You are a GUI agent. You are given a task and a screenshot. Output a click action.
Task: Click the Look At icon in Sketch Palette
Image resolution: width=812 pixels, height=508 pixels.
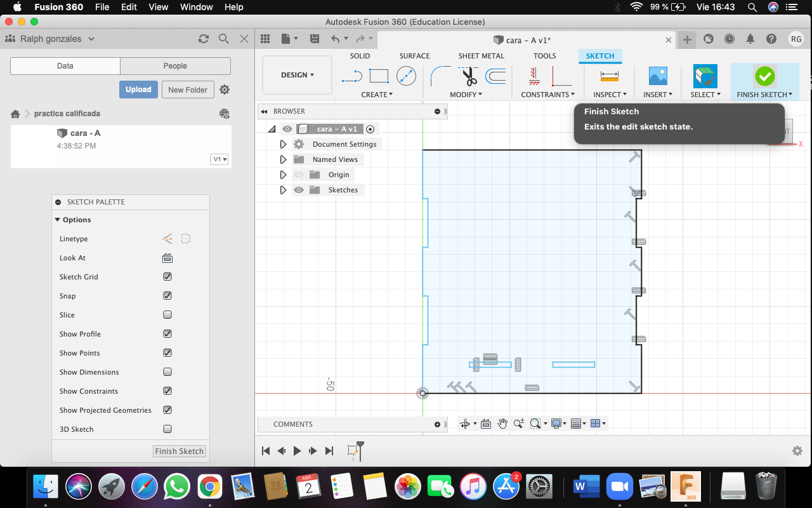pyautogui.click(x=167, y=258)
